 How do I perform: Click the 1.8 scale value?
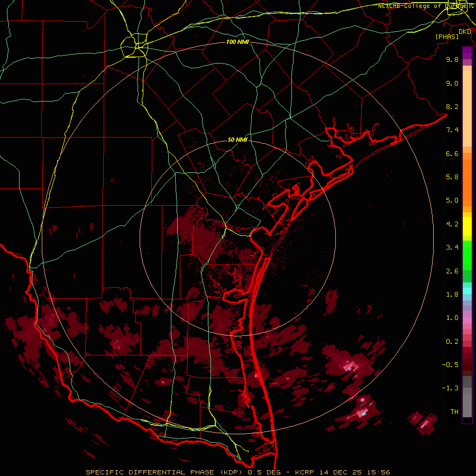[452, 295]
